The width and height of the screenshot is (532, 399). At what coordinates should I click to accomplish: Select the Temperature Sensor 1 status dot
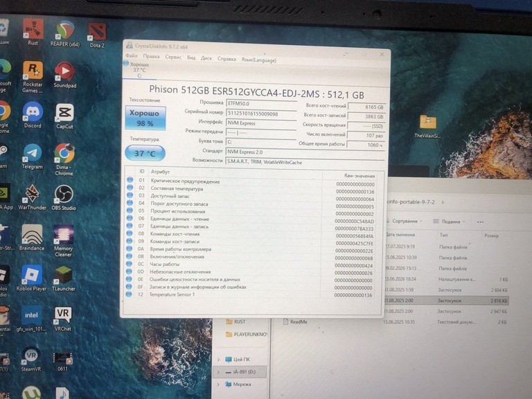[129, 294]
